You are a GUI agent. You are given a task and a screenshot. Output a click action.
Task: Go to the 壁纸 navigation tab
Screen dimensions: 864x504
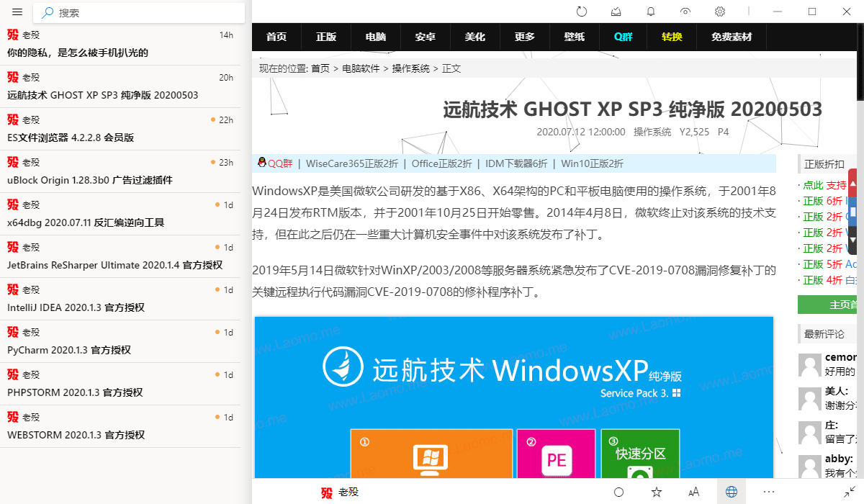(575, 37)
